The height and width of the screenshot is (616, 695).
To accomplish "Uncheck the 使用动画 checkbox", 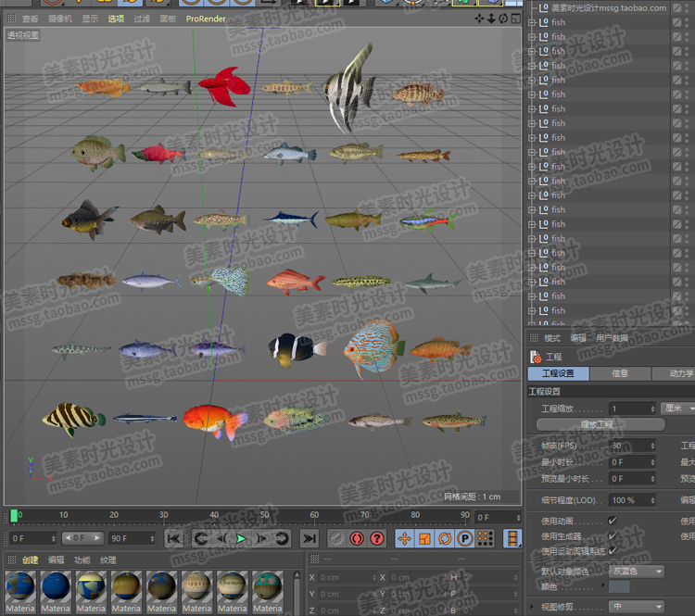I will point(613,521).
